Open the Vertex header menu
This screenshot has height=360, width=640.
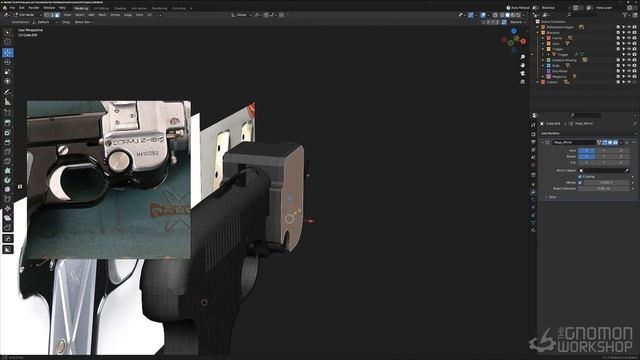tap(115, 15)
